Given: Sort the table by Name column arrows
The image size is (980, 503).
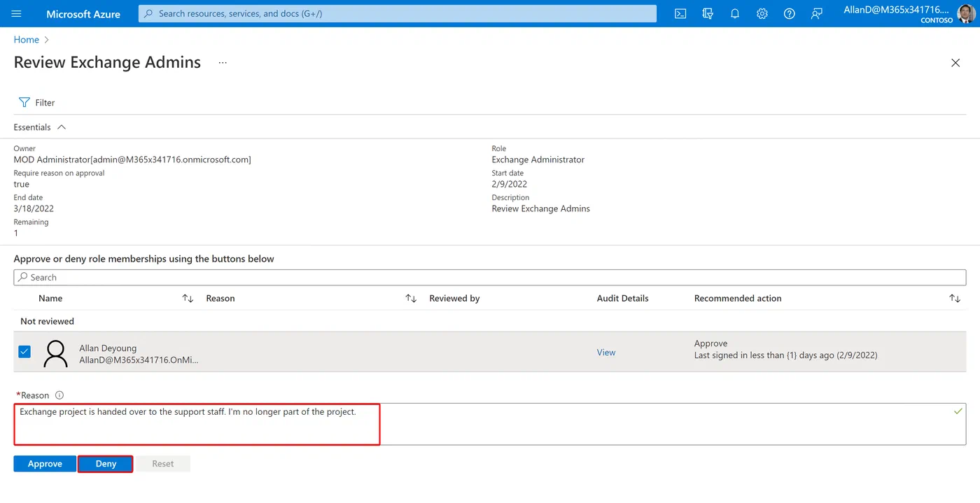Looking at the screenshot, I should [188, 298].
